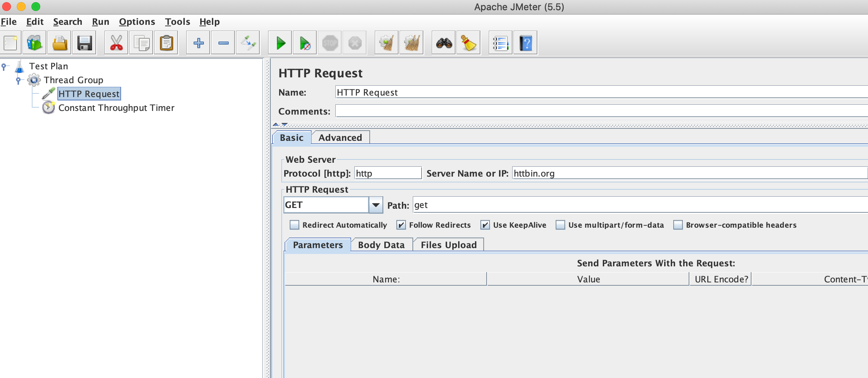The height and width of the screenshot is (378, 868).
Task: Open the GET method dropdown arrow
Action: (376, 205)
